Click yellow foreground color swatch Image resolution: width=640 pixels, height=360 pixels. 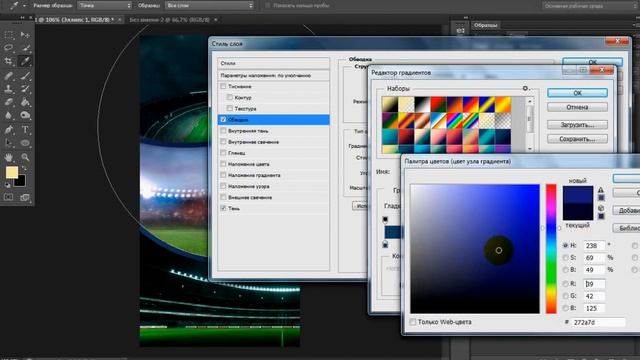[x=11, y=172]
